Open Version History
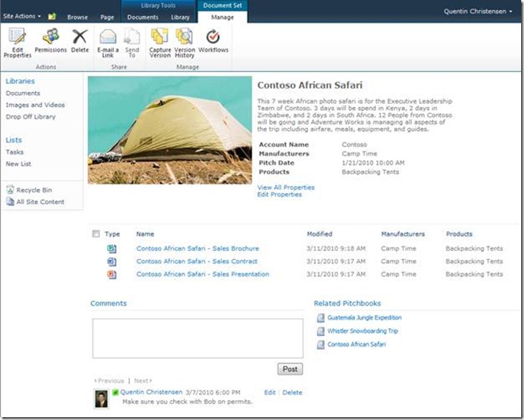 click(184, 43)
